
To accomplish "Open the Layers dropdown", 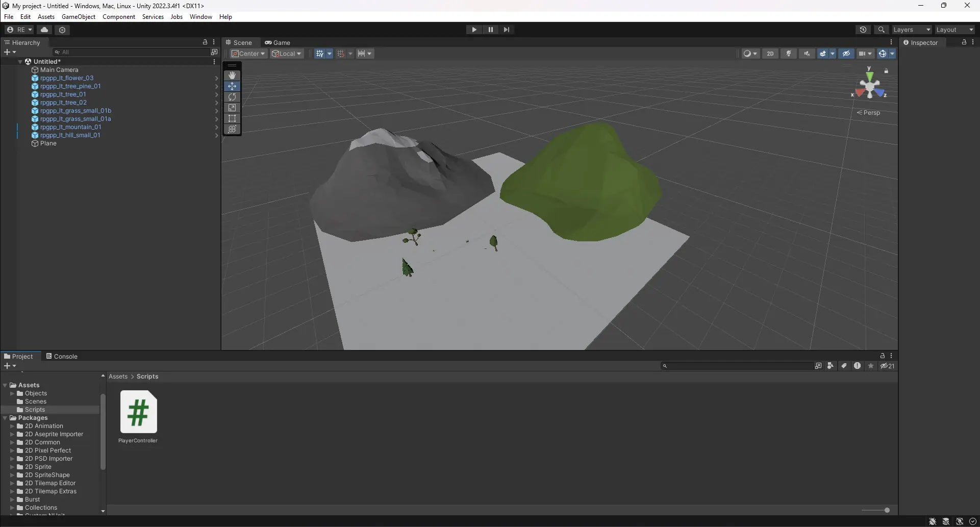I will click(x=912, y=30).
